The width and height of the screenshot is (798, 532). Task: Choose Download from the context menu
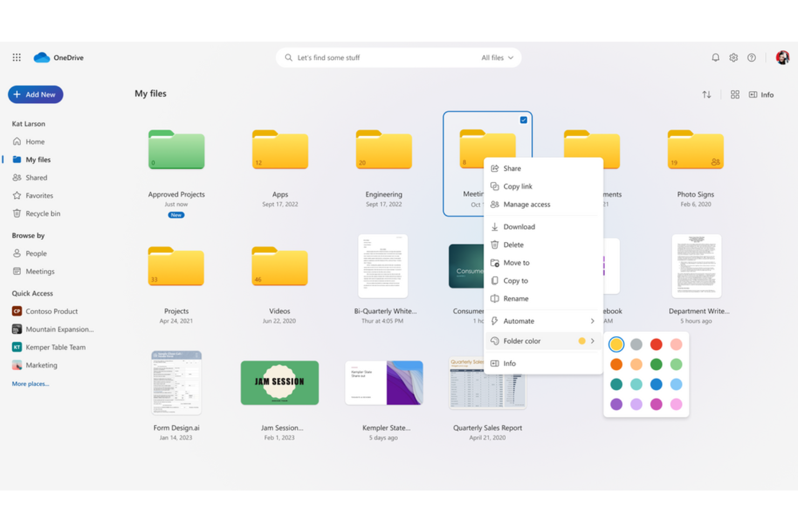click(x=544, y=226)
